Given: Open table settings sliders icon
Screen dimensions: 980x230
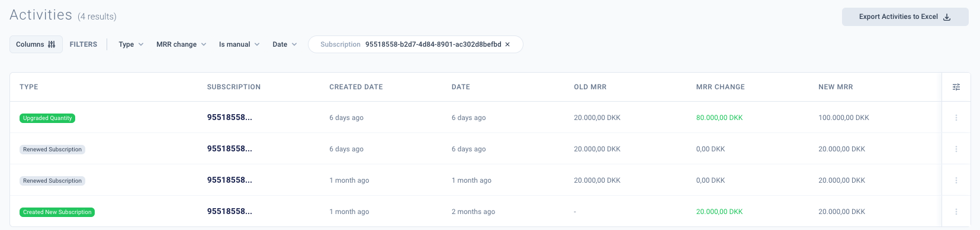Looking at the screenshot, I should pyautogui.click(x=956, y=87).
